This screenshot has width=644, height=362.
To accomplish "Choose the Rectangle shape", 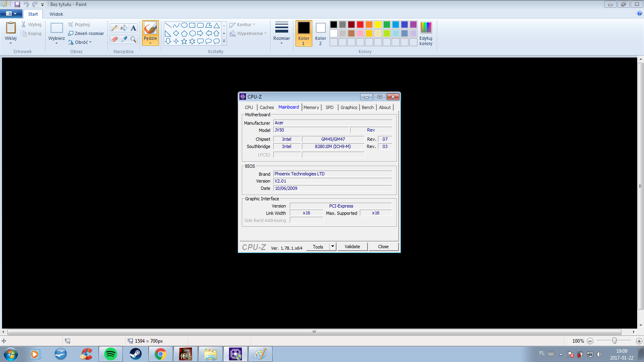I will [x=192, y=25].
